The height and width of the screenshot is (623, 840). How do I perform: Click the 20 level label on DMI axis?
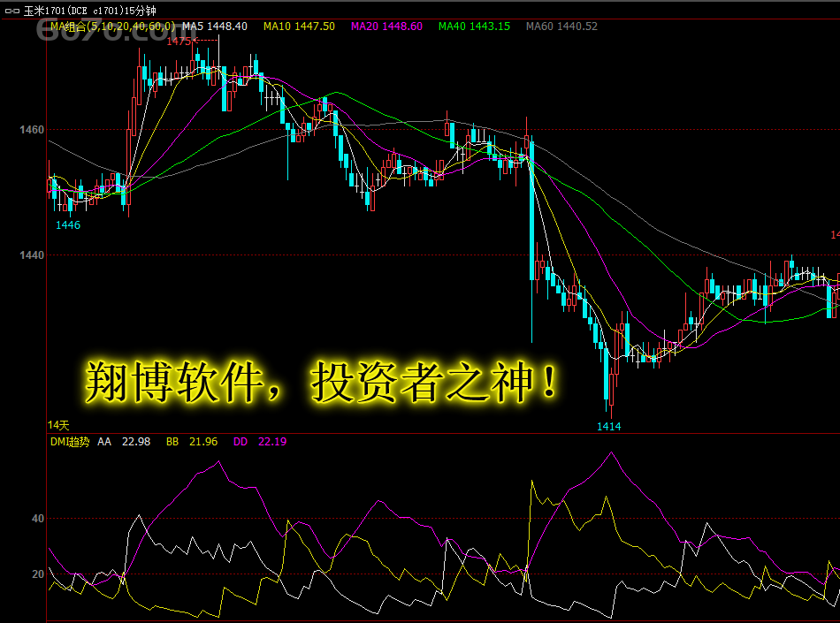37,574
